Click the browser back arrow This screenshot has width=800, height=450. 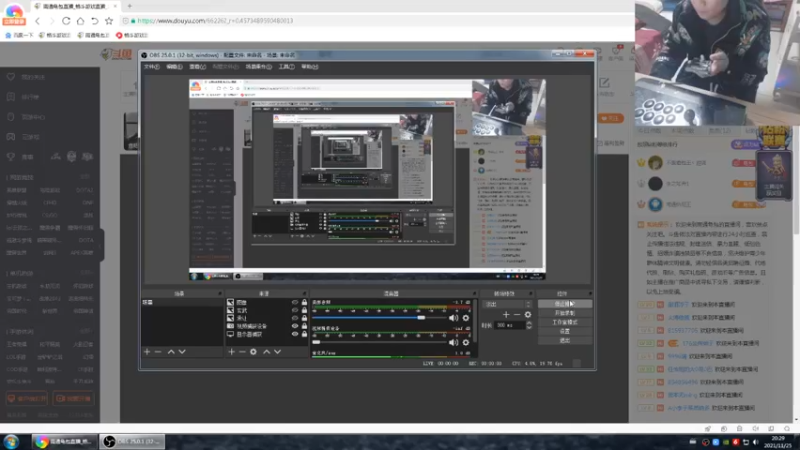click(x=38, y=21)
